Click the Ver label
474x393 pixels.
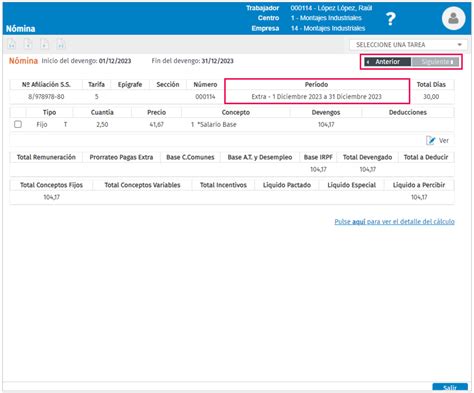pos(444,141)
